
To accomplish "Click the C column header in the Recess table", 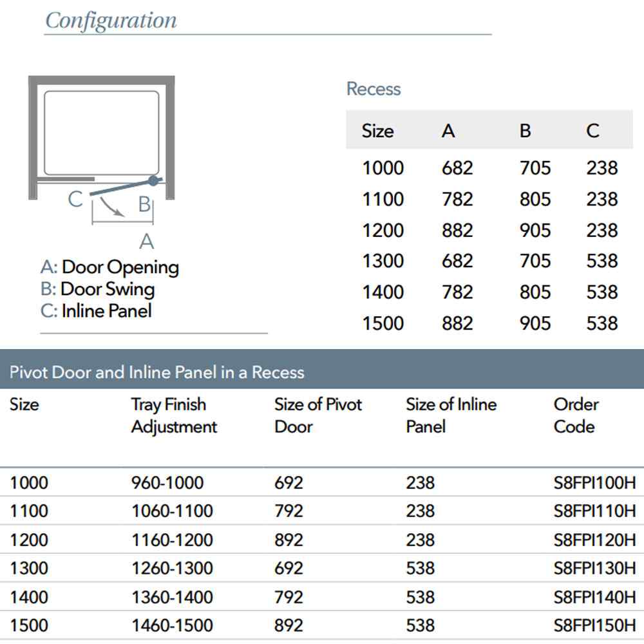I will click(x=592, y=131).
